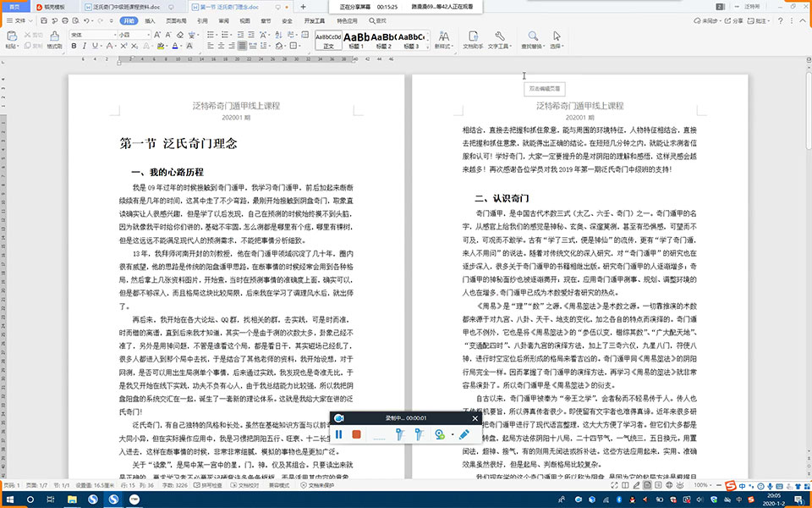812x508 pixels.
Task: Open the font color dropdown arrow
Action: [180, 46]
